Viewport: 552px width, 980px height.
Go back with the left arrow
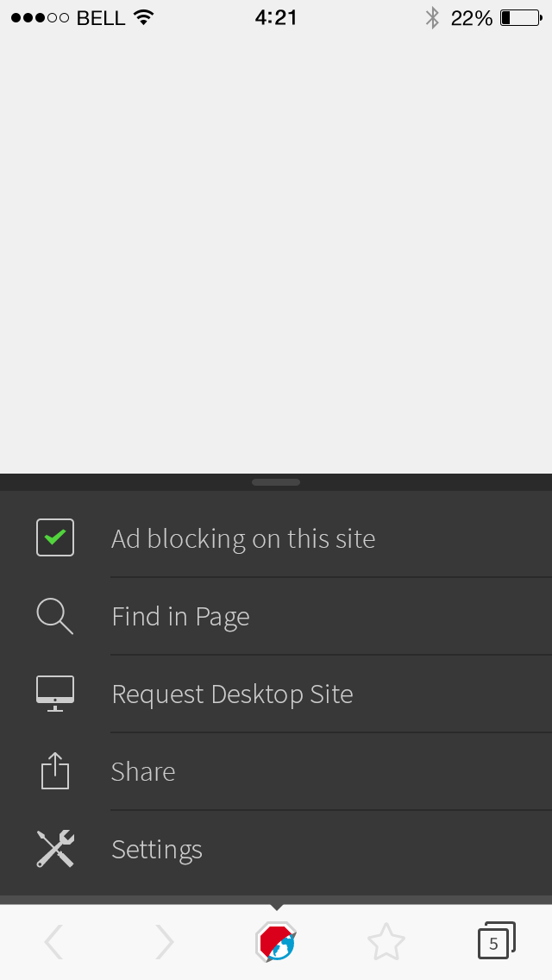click(x=53, y=942)
